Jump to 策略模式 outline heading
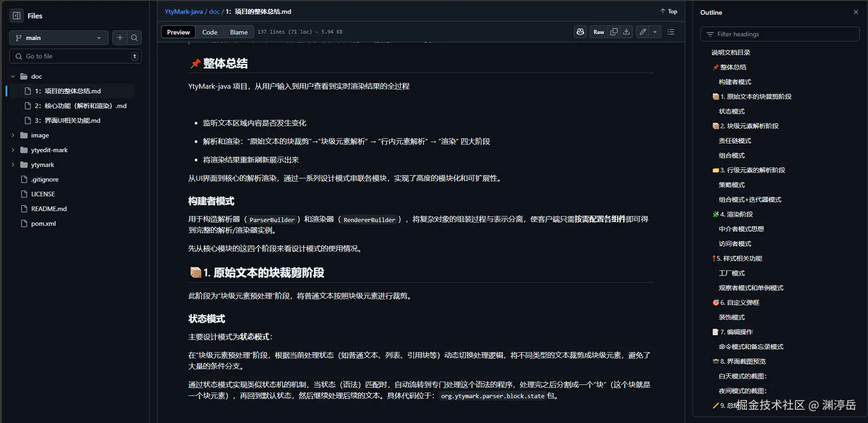The width and height of the screenshot is (868, 423). [732, 185]
